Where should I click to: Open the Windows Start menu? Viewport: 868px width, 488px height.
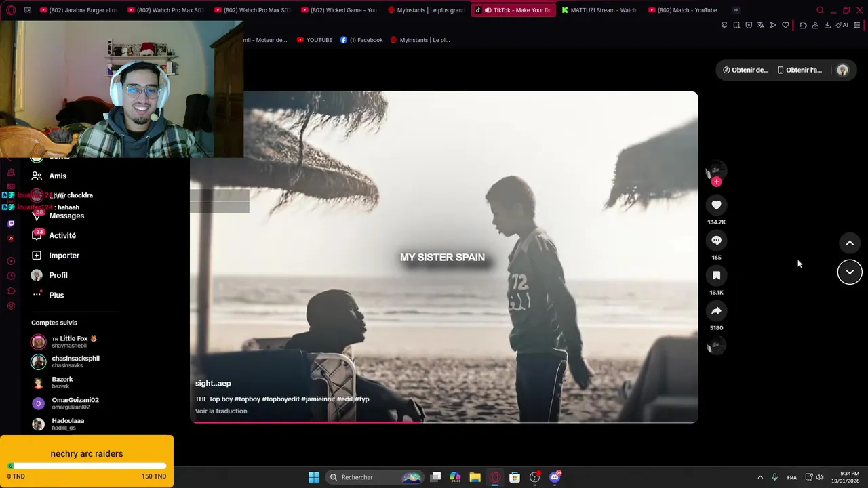coord(313,477)
